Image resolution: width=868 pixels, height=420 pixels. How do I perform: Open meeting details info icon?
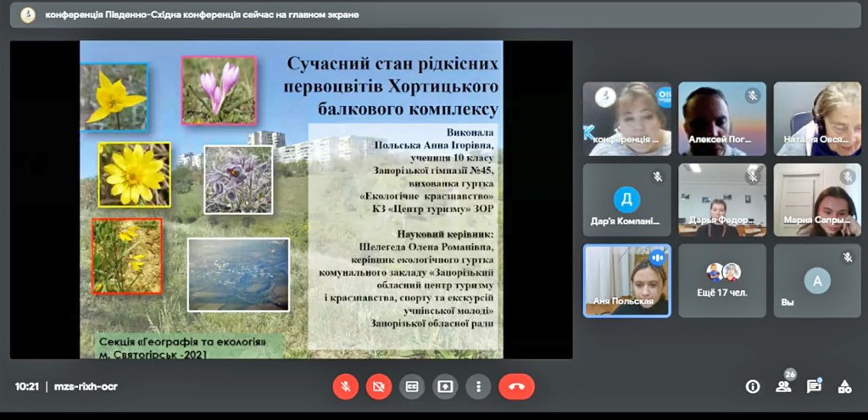pyautogui.click(x=752, y=387)
